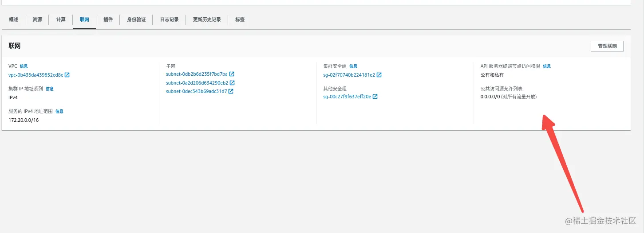Viewport: 644px width, 233px height.
Task: Open subnet-0dec343b69adc31d7 link
Action: click(197, 91)
